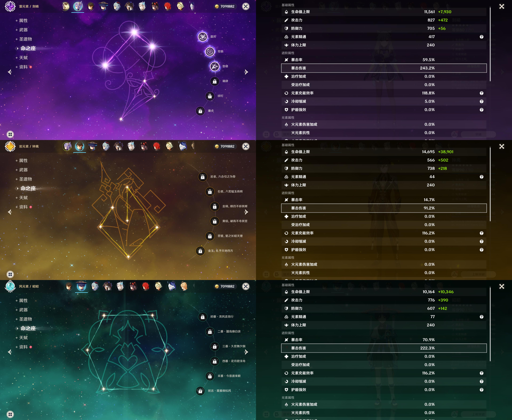Open 属性 in 刻晴's side menu

point(23,21)
